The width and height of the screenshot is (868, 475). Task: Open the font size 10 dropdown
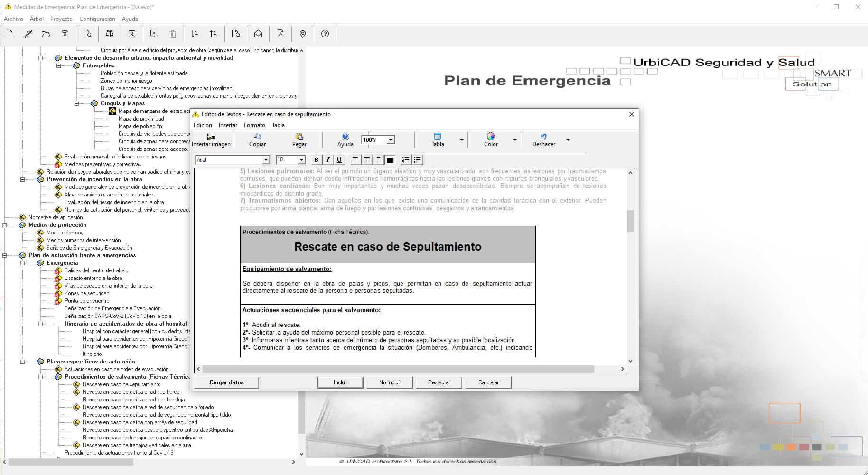301,160
